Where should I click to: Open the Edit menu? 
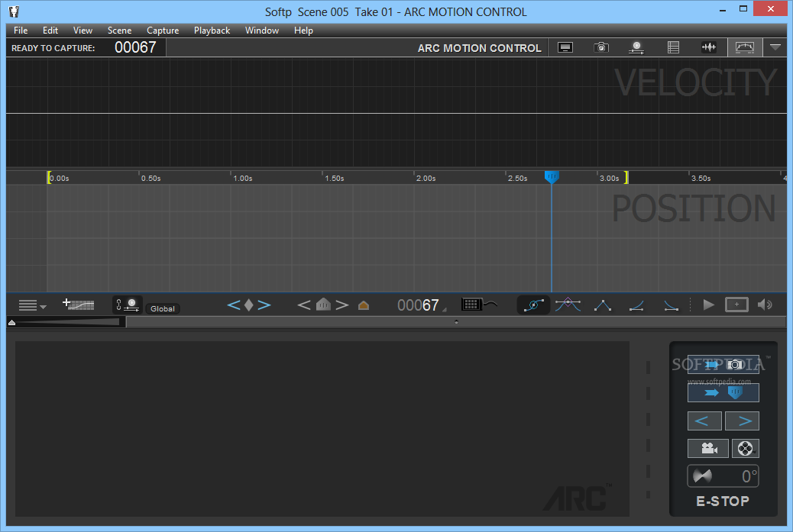(50, 31)
